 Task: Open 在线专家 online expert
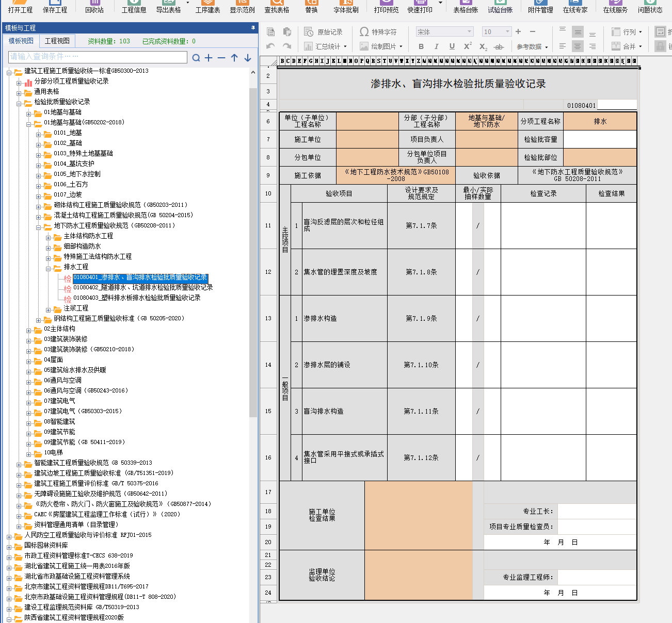pos(575,7)
